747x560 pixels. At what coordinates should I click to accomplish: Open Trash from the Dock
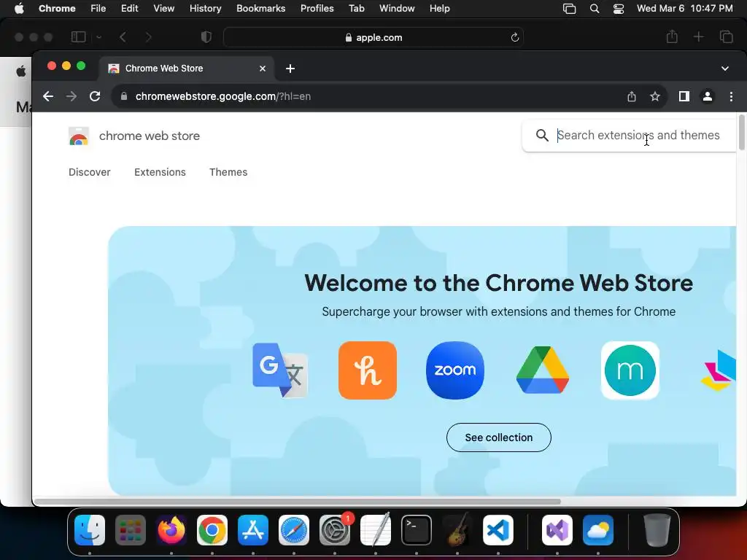[657, 530]
